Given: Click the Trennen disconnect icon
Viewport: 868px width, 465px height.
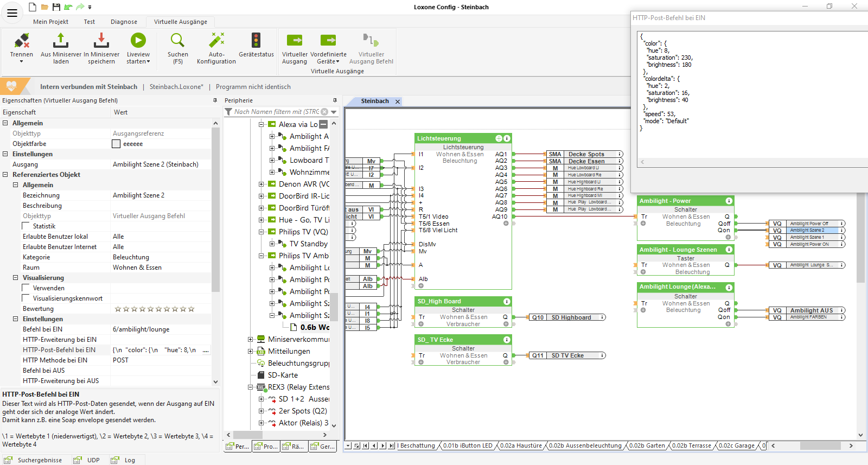Looking at the screenshot, I should tap(22, 41).
